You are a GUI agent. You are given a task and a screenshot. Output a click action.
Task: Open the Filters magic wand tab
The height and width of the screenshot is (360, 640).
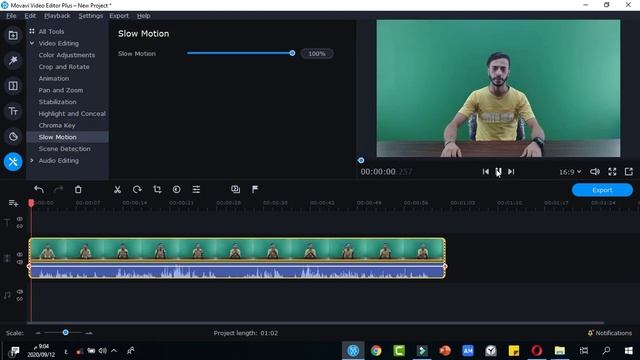point(13,61)
